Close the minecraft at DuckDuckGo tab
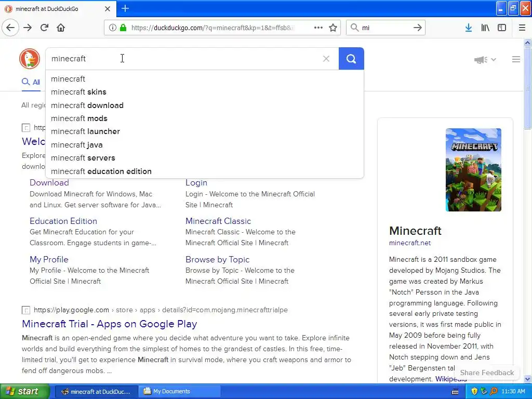 [x=108, y=9]
